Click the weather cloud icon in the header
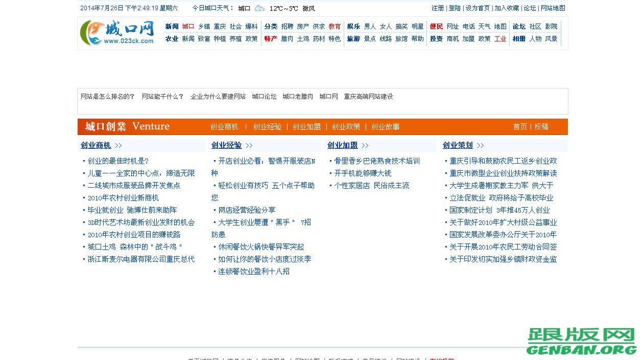Image resolution: width=644 pixels, height=360 pixels. [x=259, y=8]
